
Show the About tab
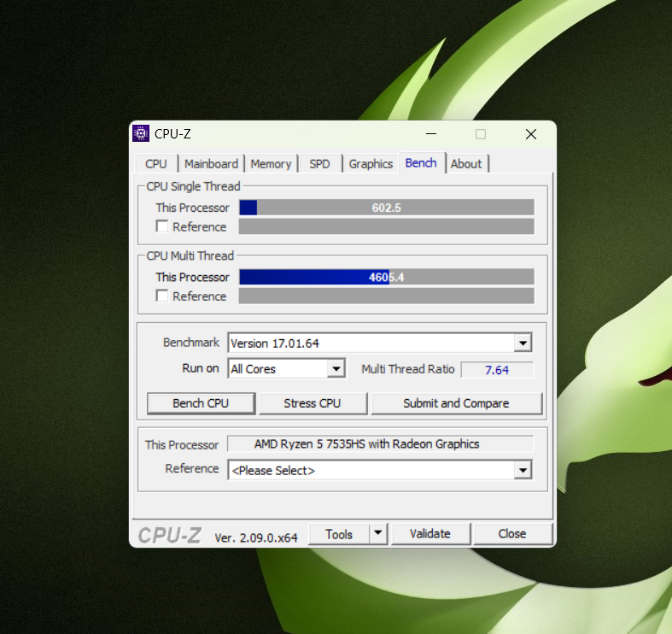coord(466,164)
